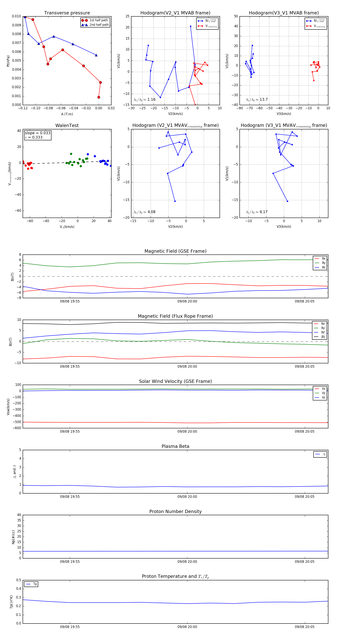Click the "Solar Wind Velocity (GSE Frame)" title
Image resolution: width=351 pixels, height=644 pixels.
[175, 381]
